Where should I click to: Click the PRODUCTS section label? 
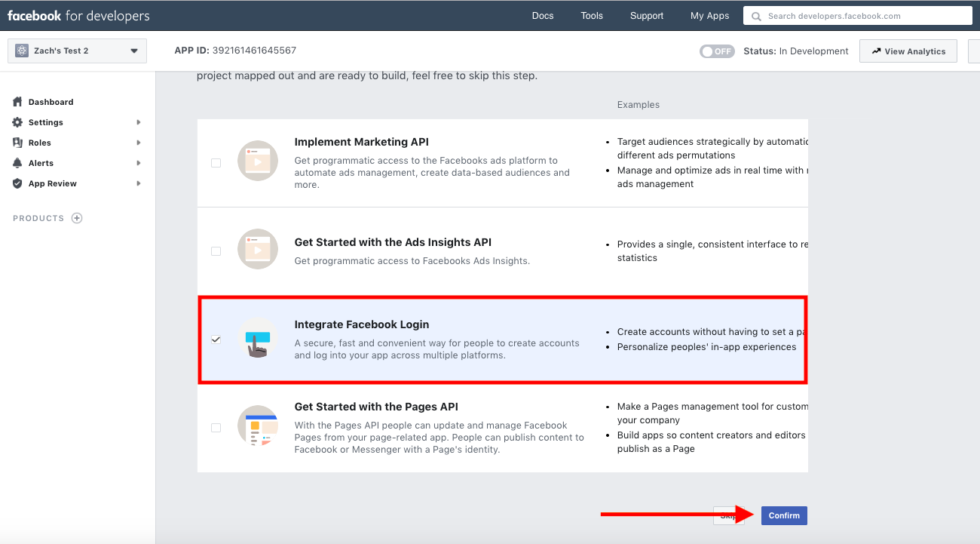pyautogui.click(x=38, y=218)
